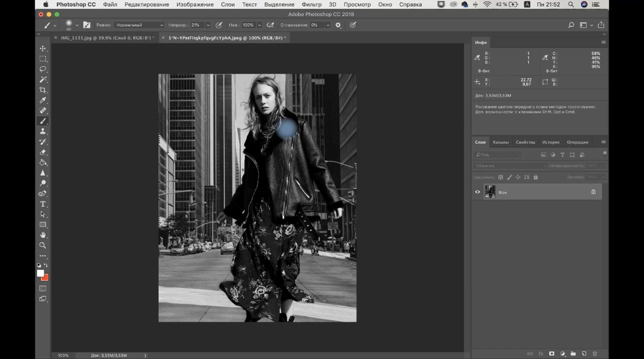The height and width of the screenshot is (359, 644).
Task: Open the Сглаживание smoothing dropdown
Action: click(x=328, y=25)
